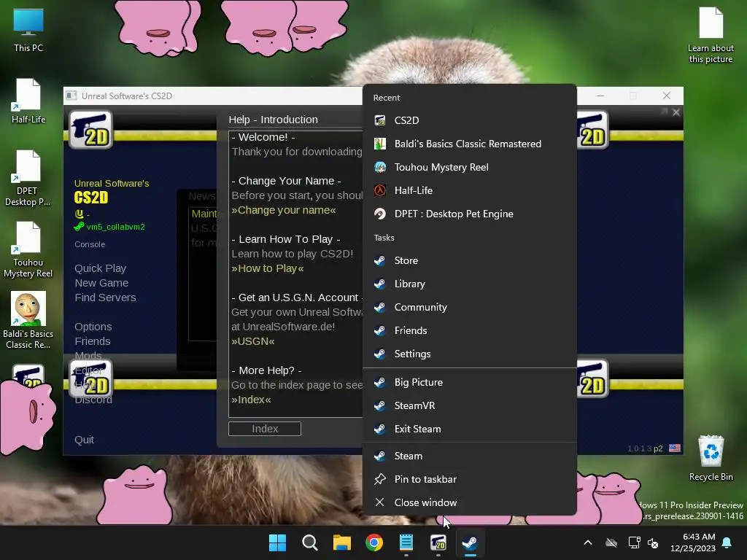This screenshot has width=747, height=560.
Task: Click the Steam app entry in jump list
Action: click(469, 456)
